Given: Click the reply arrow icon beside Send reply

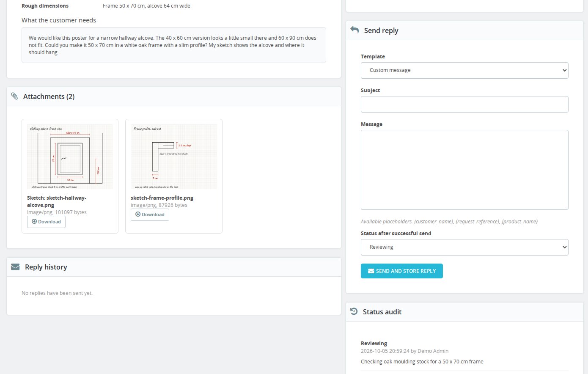Looking at the screenshot, I should click(354, 30).
